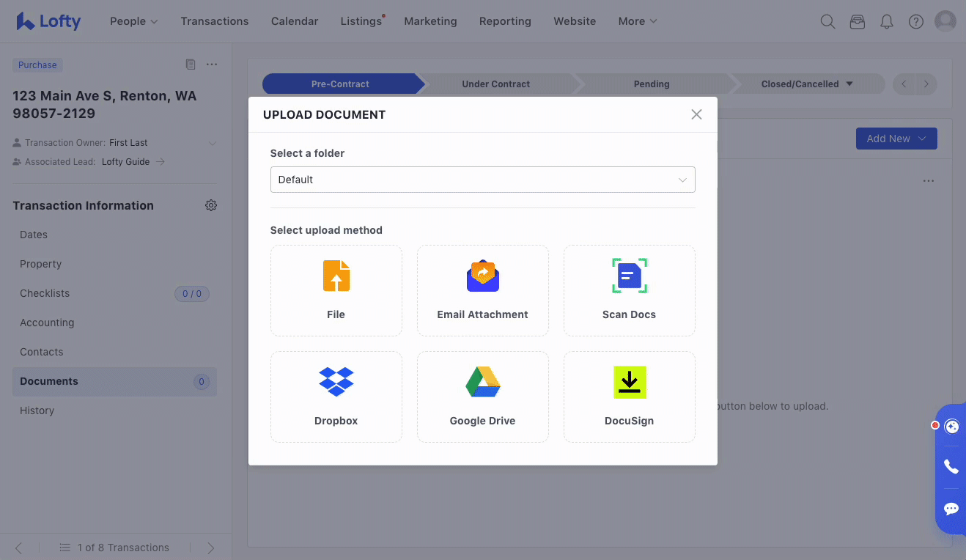Open the Website menu
Viewport: 966px width, 560px height.
point(575,21)
